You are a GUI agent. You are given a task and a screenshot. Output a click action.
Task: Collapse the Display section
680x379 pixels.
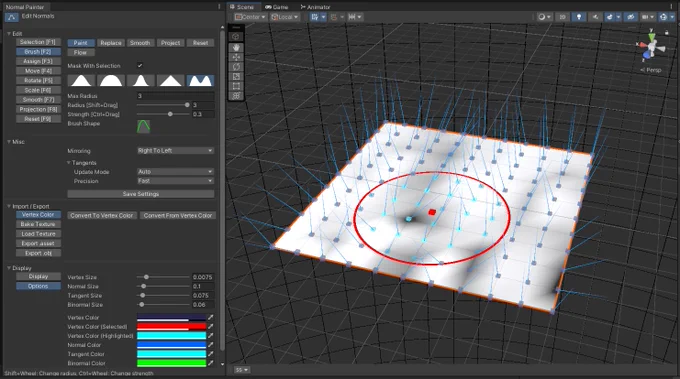pyautogui.click(x=9, y=268)
